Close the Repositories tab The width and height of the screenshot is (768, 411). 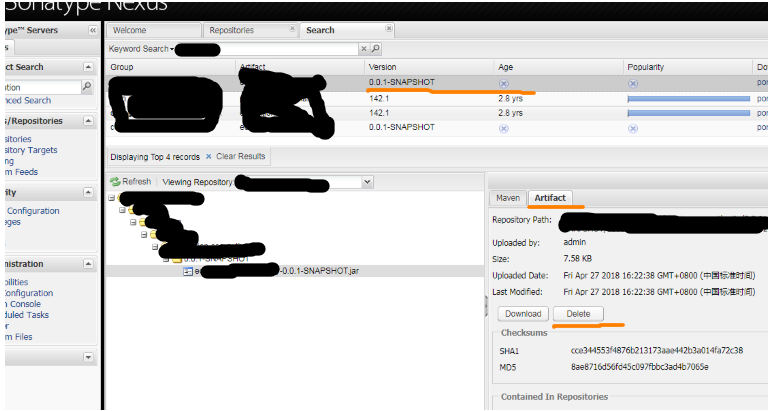click(292, 28)
